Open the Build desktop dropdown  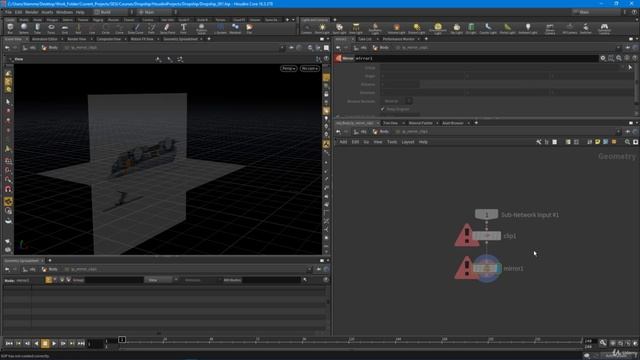click(113, 12)
